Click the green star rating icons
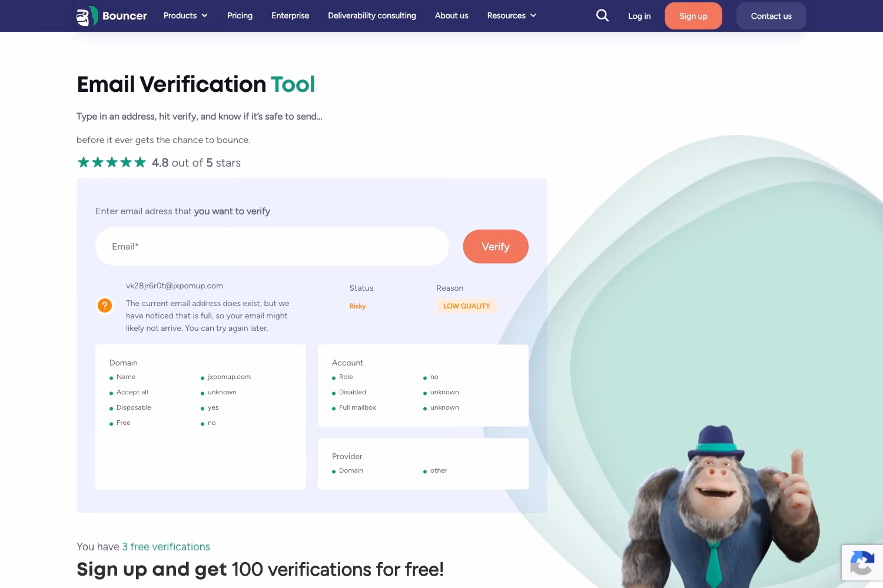The width and height of the screenshot is (883, 588). click(112, 162)
